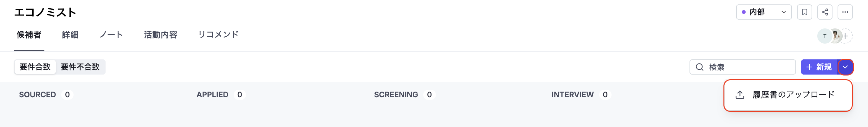Click the bookmark icon button
The image size is (868, 127).
(804, 12)
